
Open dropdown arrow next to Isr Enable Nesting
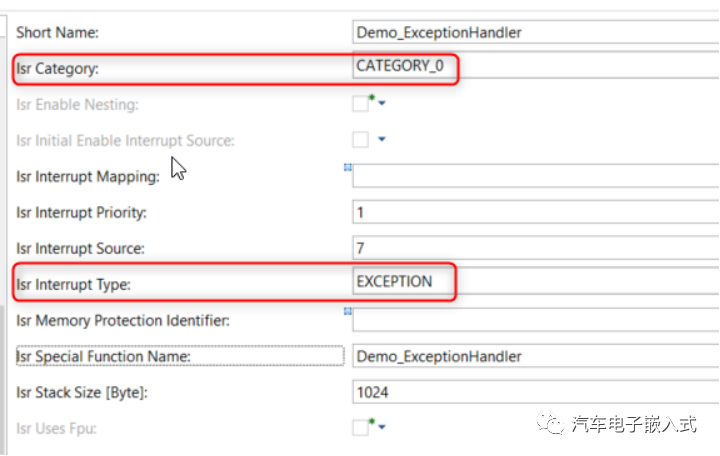click(382, 103)
